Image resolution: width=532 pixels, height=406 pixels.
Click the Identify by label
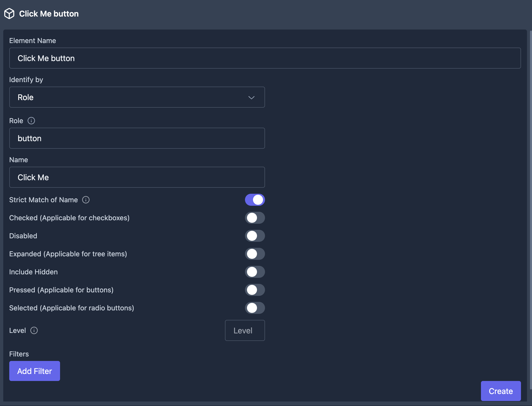pos(26,80)
